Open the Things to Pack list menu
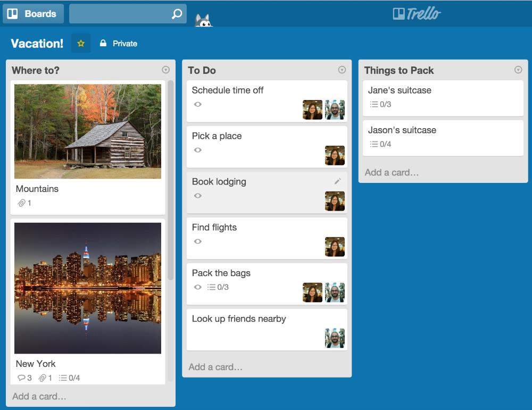The height and width of the screenshot is (410, 532). pyautogui.click(x=518, y=70)
